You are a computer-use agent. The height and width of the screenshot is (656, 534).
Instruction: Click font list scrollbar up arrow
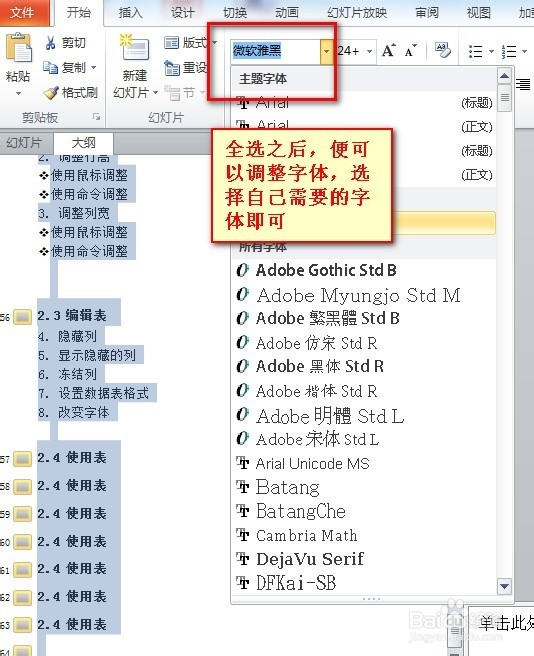(504, 77)
